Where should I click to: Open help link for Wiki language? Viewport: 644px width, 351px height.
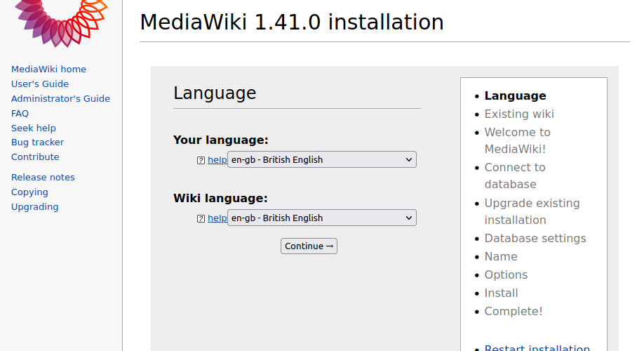click(217, 218)
